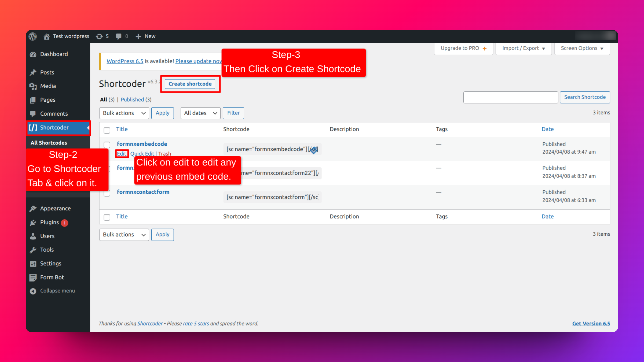Click the Tools wrench icon

33,250
